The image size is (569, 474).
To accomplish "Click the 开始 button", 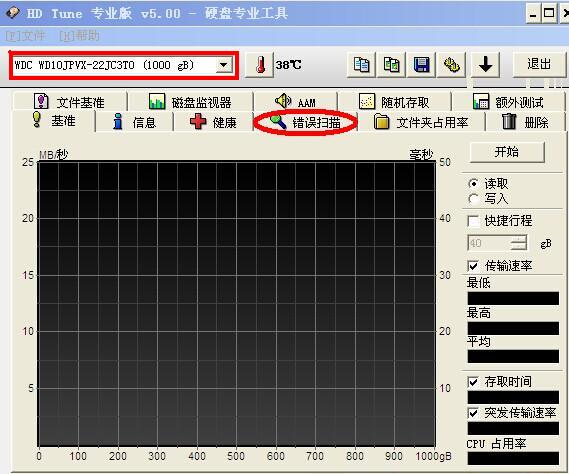I will pos(507,152).
